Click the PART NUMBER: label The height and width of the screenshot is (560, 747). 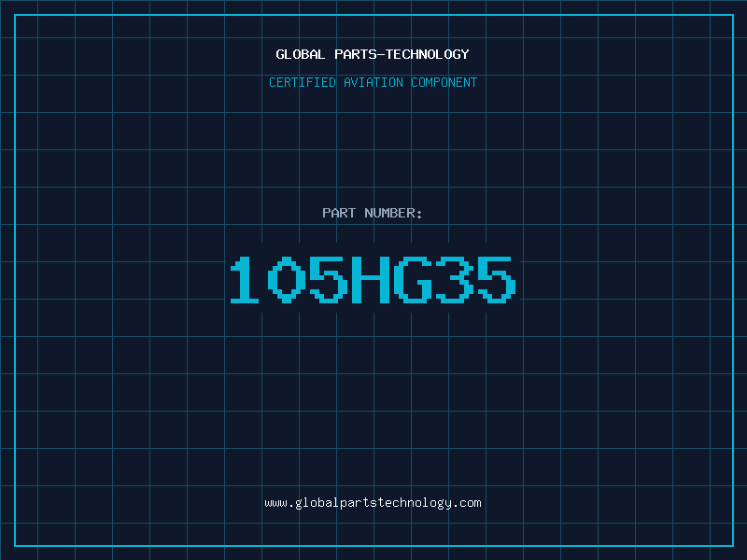pos(373,213)
